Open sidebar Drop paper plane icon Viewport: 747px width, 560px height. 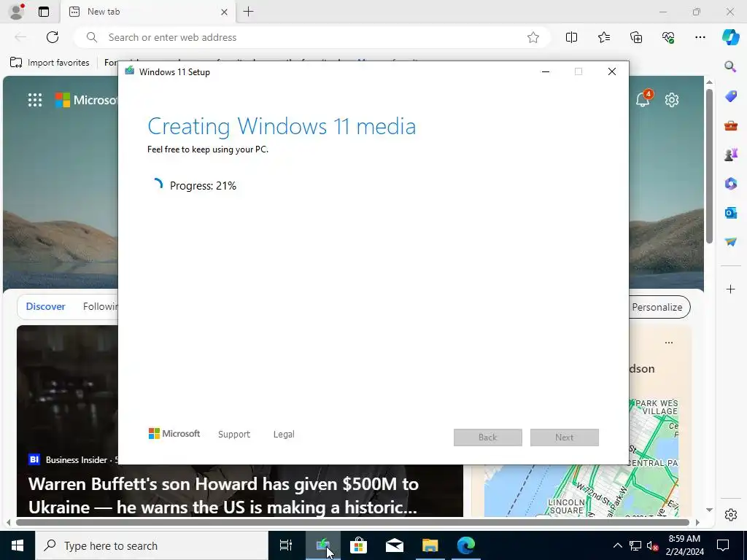point(730,242)
